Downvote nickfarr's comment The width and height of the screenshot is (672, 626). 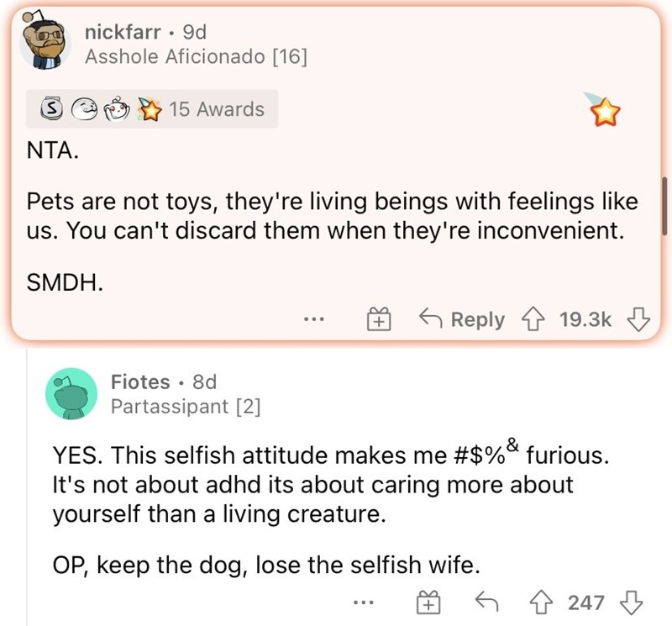(639, 319)
